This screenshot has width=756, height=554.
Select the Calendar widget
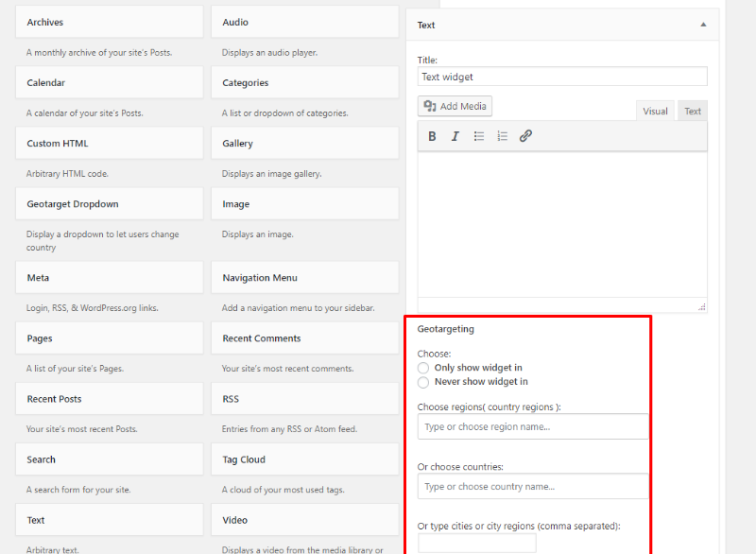[109, 82]
